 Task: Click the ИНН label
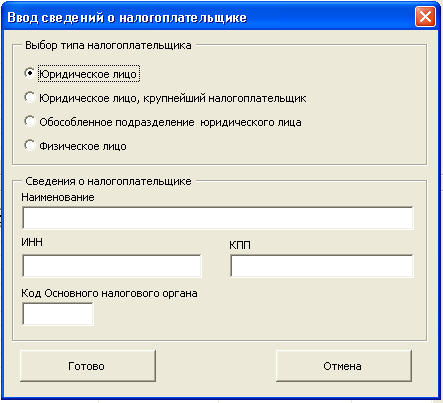coord(32,242)
